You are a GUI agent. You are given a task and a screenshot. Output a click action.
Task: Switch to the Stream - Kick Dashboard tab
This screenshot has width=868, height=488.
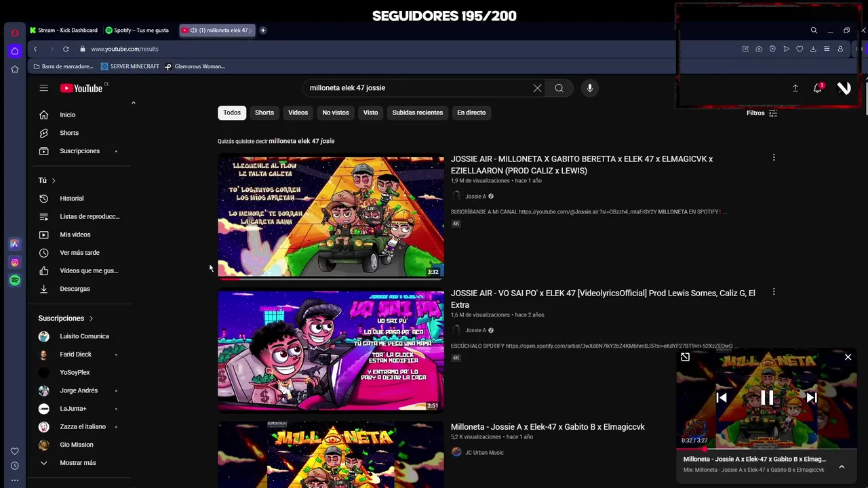(x=64, y=30)
